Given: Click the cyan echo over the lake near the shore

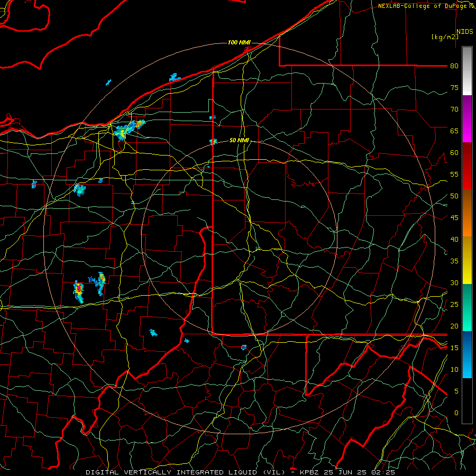Looking at the screenshot, I should [175, 77].
